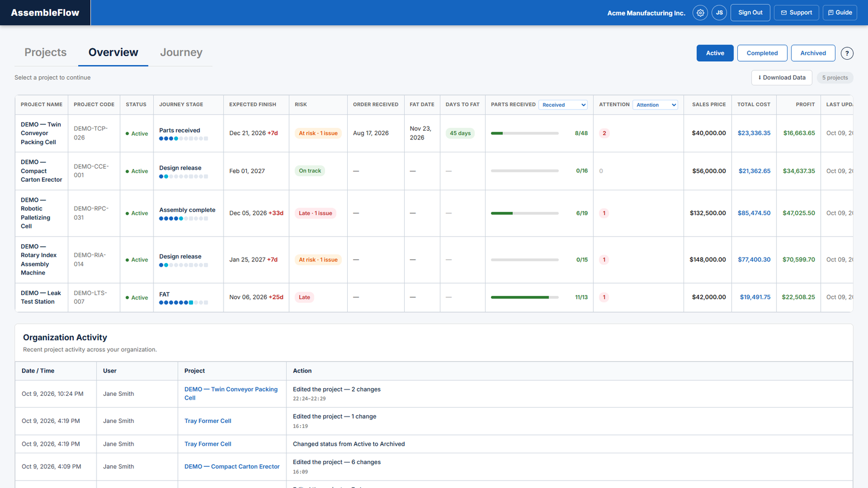
Task: Click the 8/48 parts received progress bar
Action: [x=525, y=133]
